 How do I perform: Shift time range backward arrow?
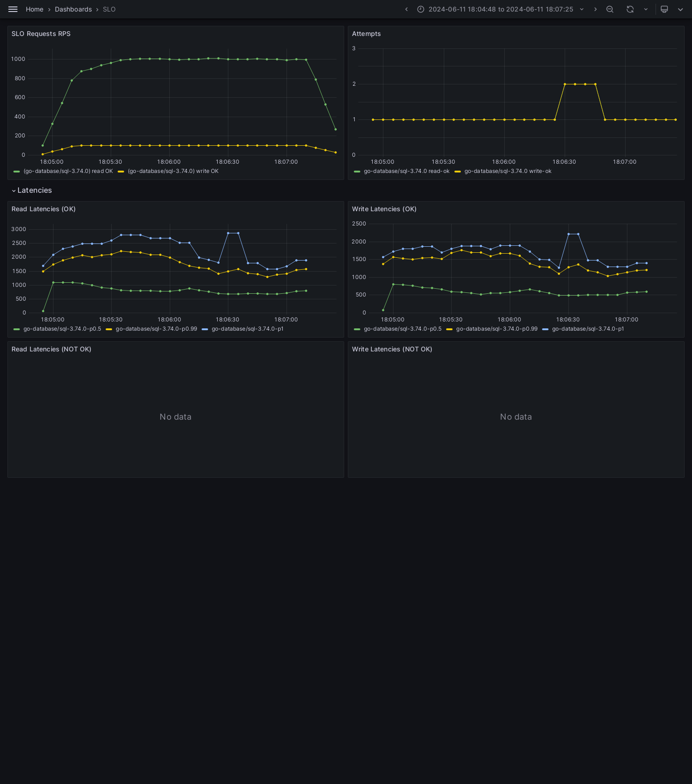click(x=406, y=9)
